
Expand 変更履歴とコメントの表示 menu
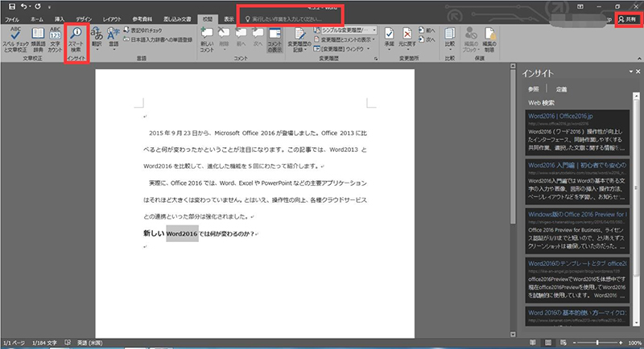click(345, 39)
